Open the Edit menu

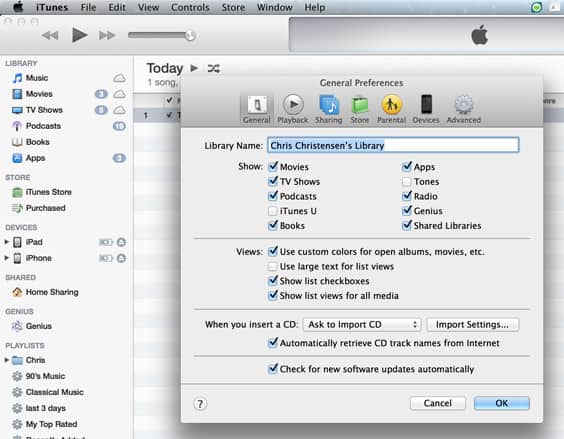(117, 7)
